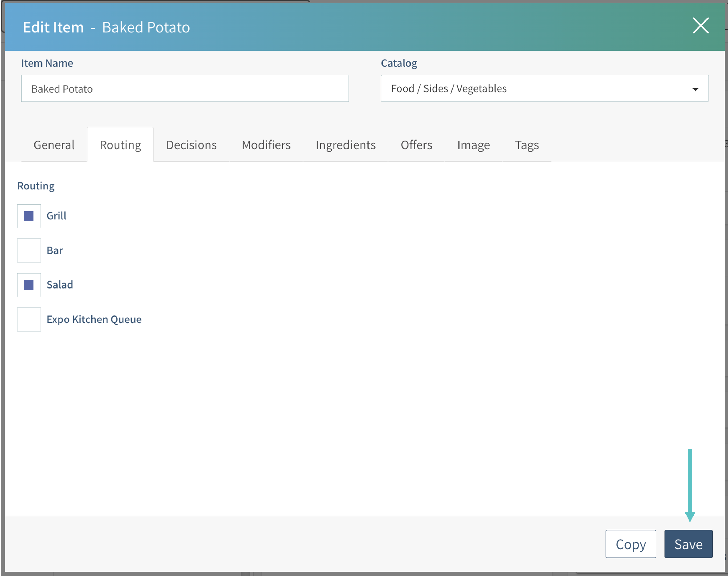The height and width of the screenshot is (576, 728).
Task: Go to the Modifiers tab
Action: tap(266, 145)
